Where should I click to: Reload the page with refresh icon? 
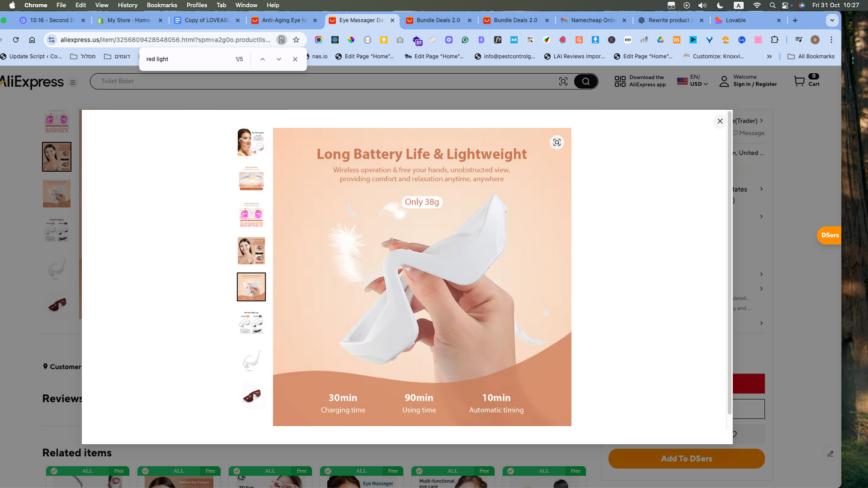tap(16, 40)
